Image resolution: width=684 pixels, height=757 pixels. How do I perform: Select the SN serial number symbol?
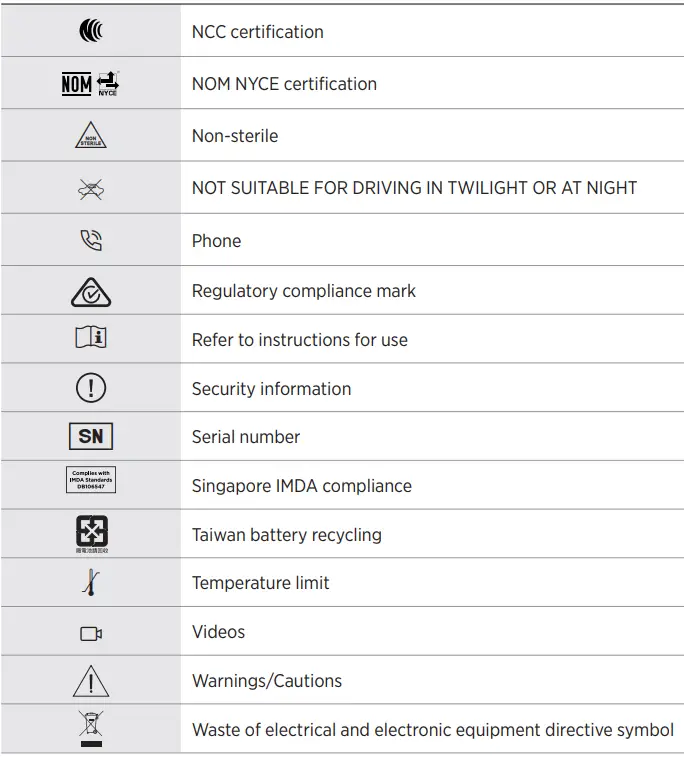[91, 437]
